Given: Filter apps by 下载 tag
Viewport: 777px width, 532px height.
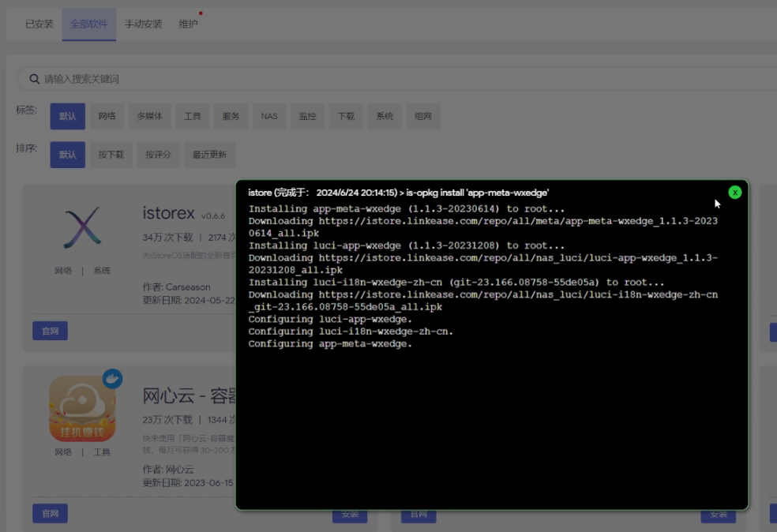Looking at the screenshot, I should tap(346, 116).
